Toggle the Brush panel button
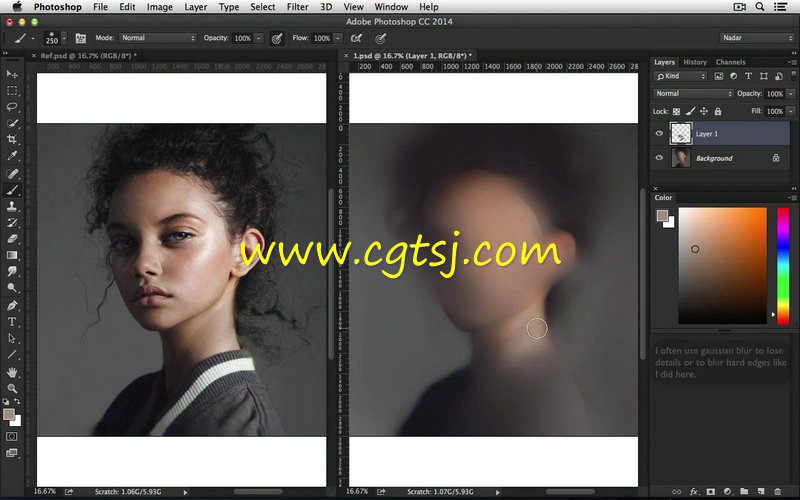 pos(81,38)
